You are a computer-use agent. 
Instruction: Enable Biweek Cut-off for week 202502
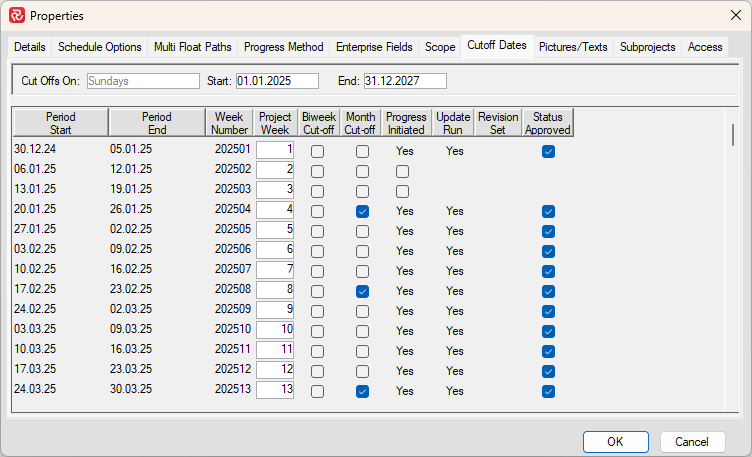[x=317, y=171]
